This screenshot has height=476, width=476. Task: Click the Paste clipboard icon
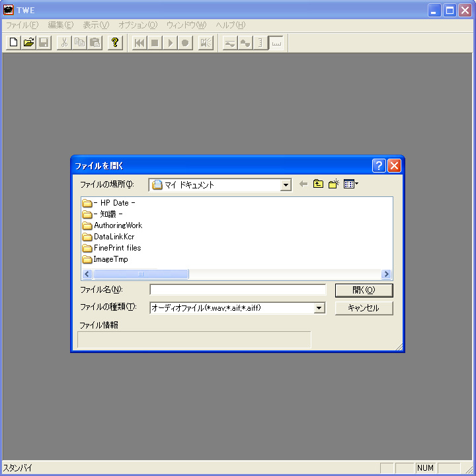click(95, 42)
